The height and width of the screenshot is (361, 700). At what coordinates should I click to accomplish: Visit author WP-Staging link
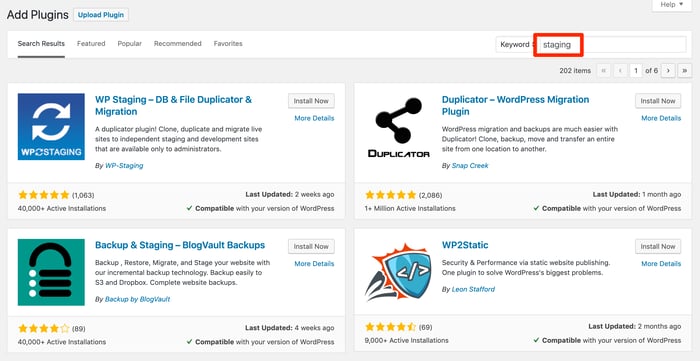[124, 166]
